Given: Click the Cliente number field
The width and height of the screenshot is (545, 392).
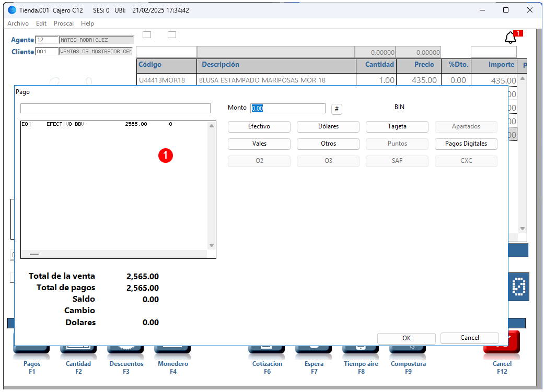Looking at the screenshot, I should pyautogui.click(x=47, y=51).
